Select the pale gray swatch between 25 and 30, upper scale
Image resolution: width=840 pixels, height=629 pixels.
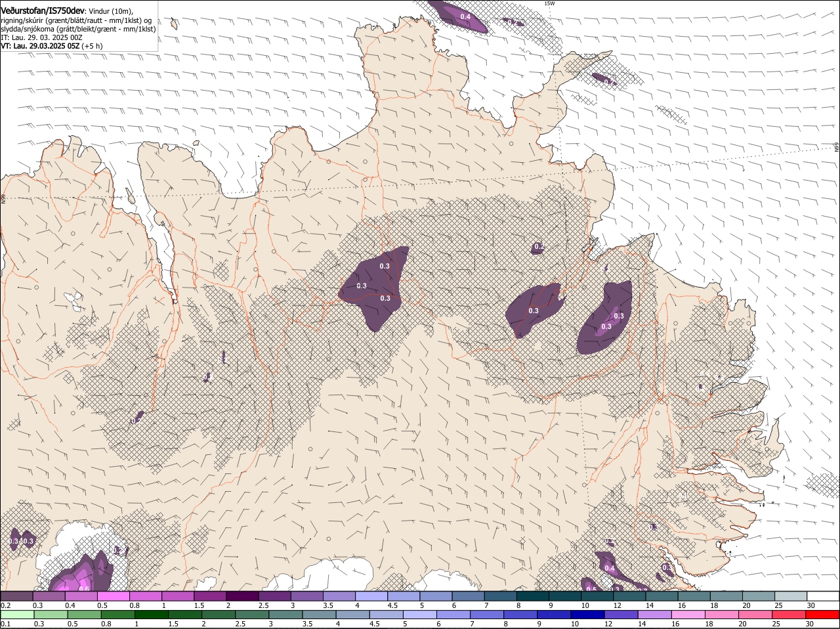pos(791,596)
